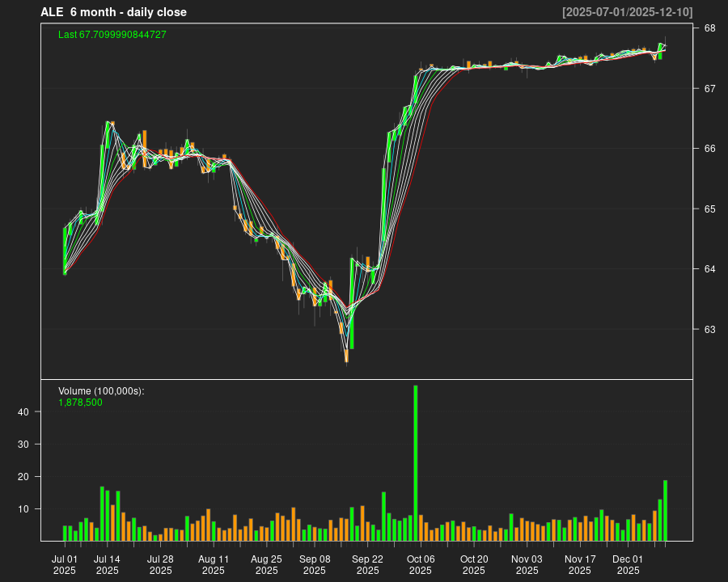Click the 'Aug 11 2025' date axis label
The width and height of the screenshot is (728, 582).
[x=214, y=564]
